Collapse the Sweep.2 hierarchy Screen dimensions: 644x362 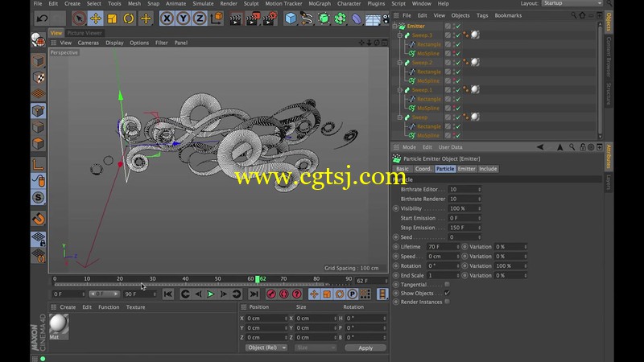399,63
